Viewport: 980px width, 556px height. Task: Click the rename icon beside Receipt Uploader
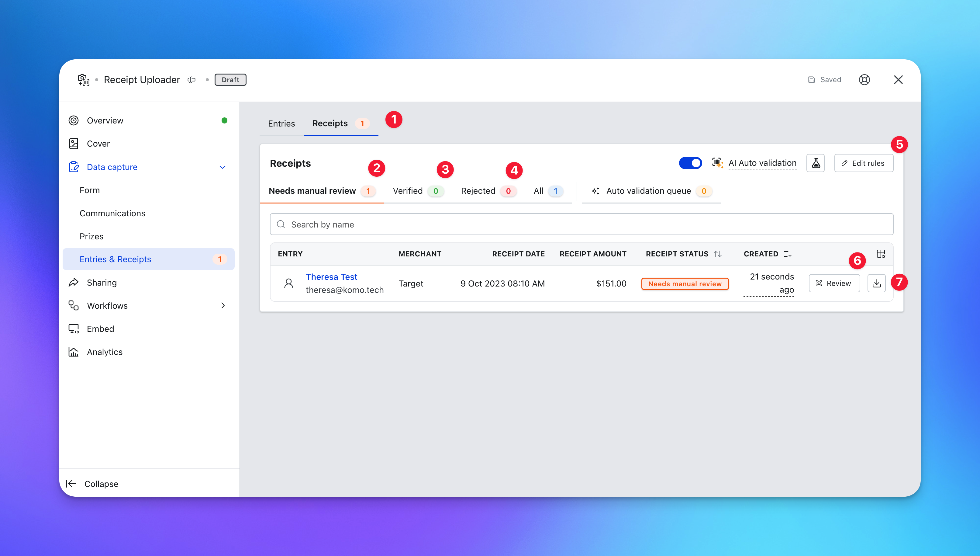click(192, 79)
